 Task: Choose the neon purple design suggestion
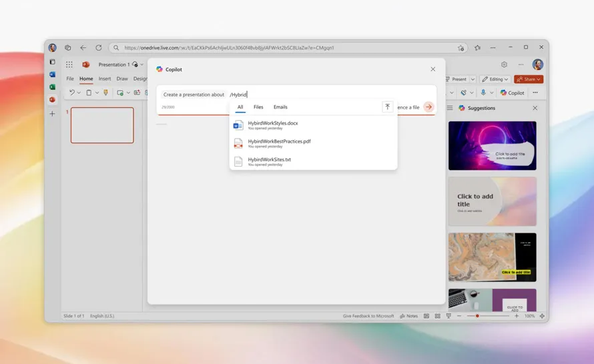(492, 146)
